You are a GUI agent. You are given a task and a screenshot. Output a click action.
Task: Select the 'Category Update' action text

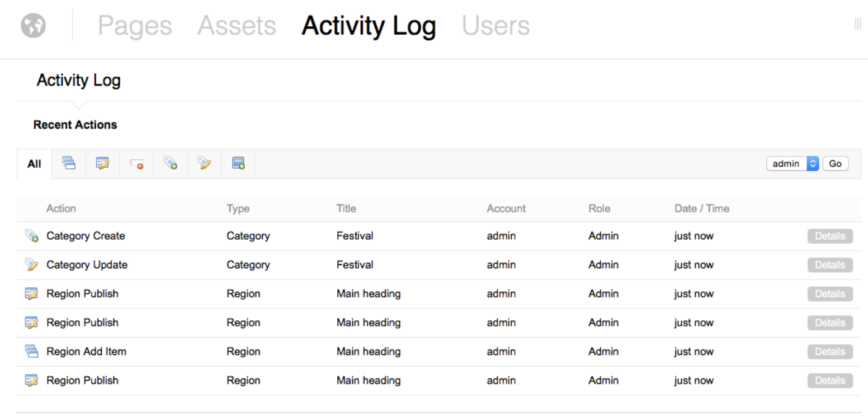click(x=87, y=265)
